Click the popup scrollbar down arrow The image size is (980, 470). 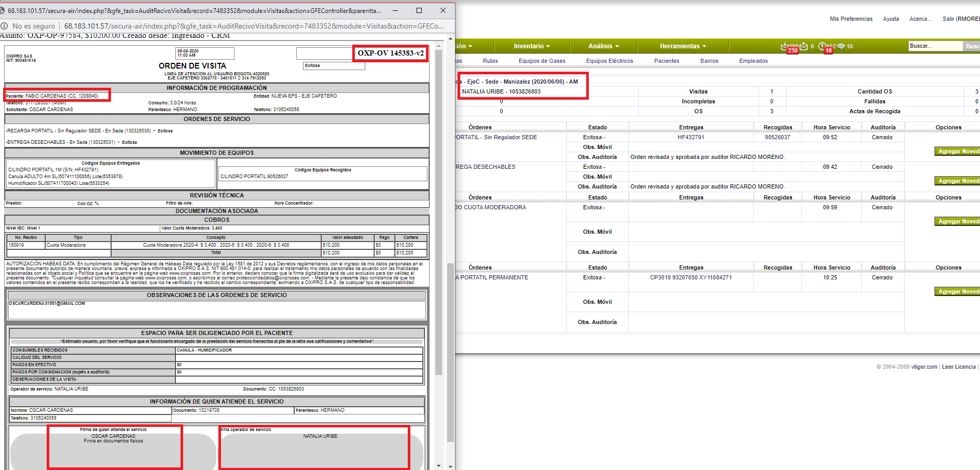[450, 466]
